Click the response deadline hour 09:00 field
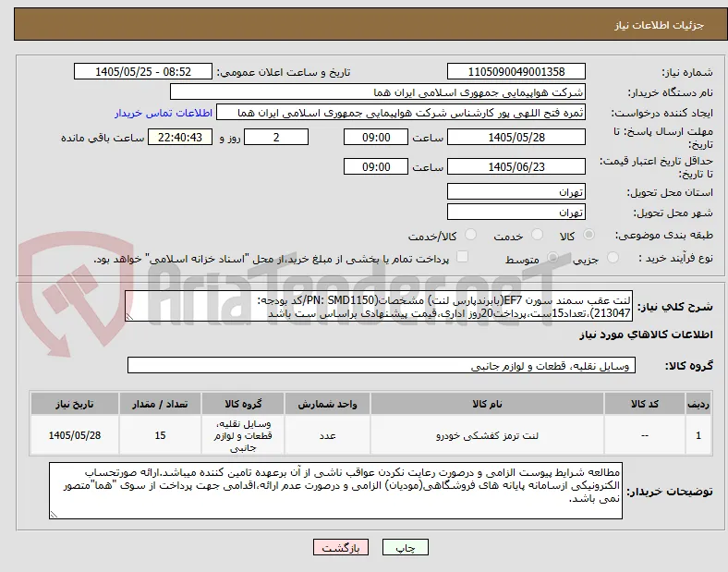Screen dimensions: 728x572 coord(376,138)
